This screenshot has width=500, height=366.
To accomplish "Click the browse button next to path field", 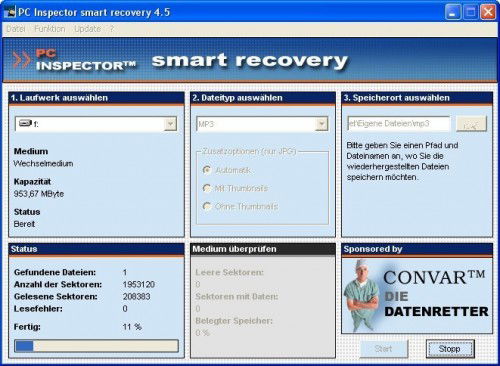I will [x=471, y=124].
